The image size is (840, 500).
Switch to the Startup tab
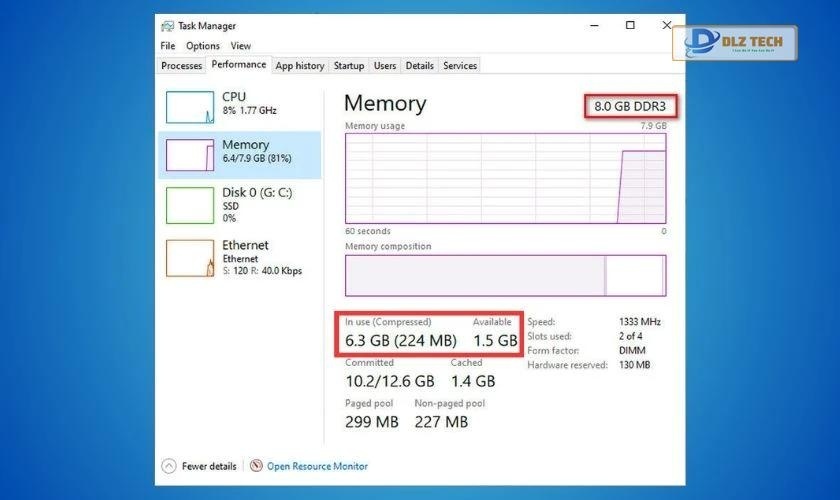tap(349, 66)
